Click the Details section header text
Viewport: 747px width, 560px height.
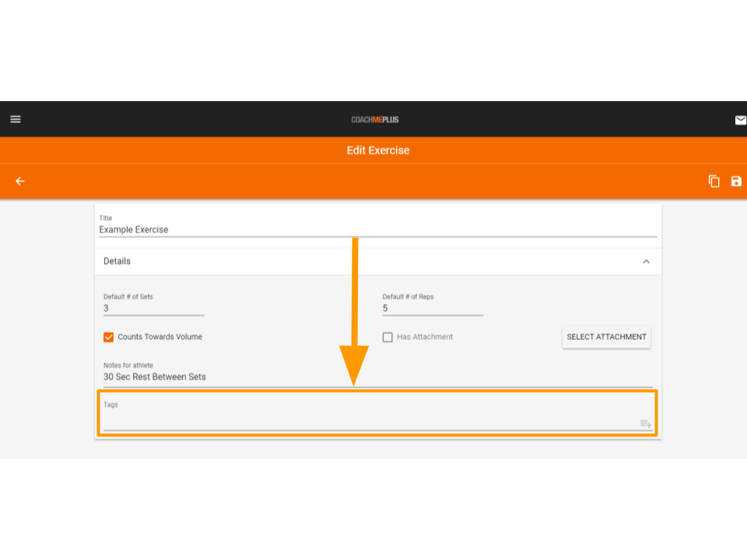tap(117, 261)
